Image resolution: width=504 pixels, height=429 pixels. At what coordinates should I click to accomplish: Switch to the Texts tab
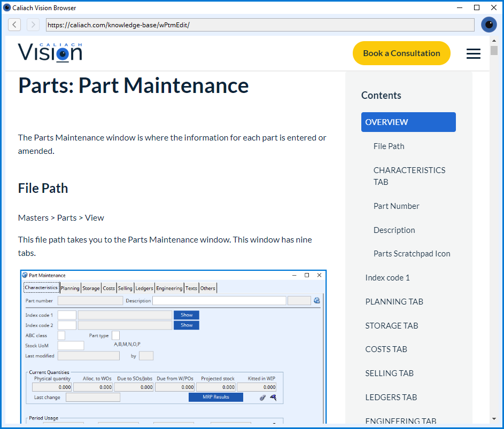point(191,288)
